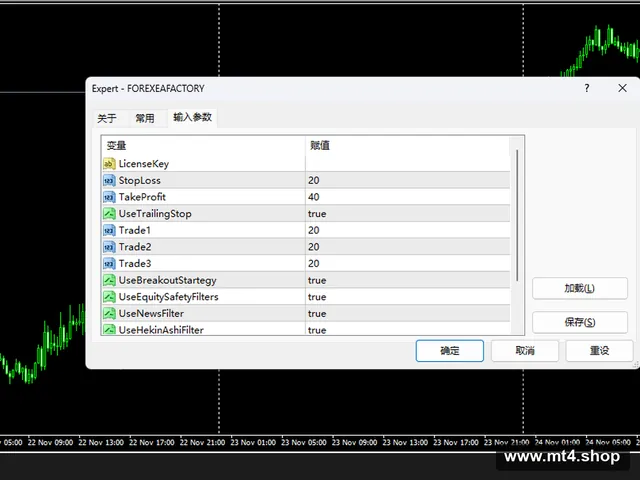Screen dimensions: 640x480
Task: Click the Trade1 integer type icon
Action: point(109,230)
